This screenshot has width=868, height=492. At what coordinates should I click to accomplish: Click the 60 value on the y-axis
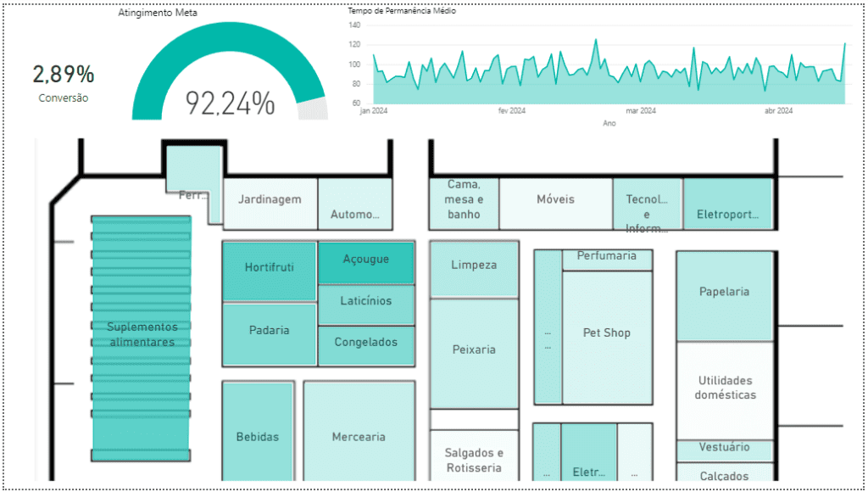pos(357,103)
